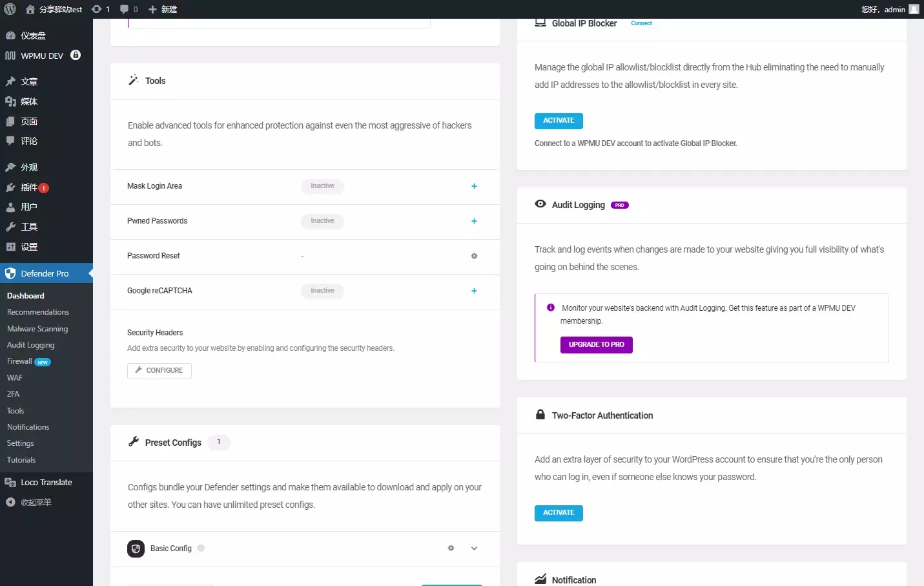This screenshot has height=586, width=924.
Task: Open 评论 comments sidebar icon
Action: tap(10, 141)
